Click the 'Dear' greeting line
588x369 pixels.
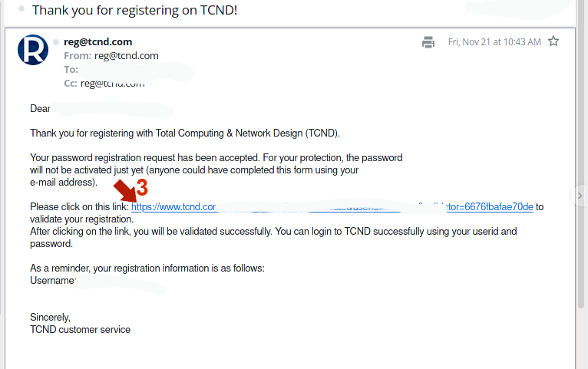pos(40,108)
